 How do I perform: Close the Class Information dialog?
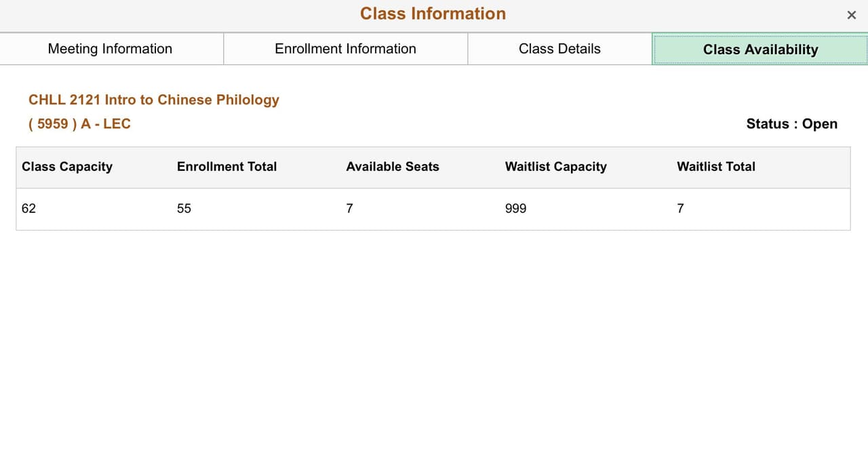pyautogui.click(x=851, y=14)
